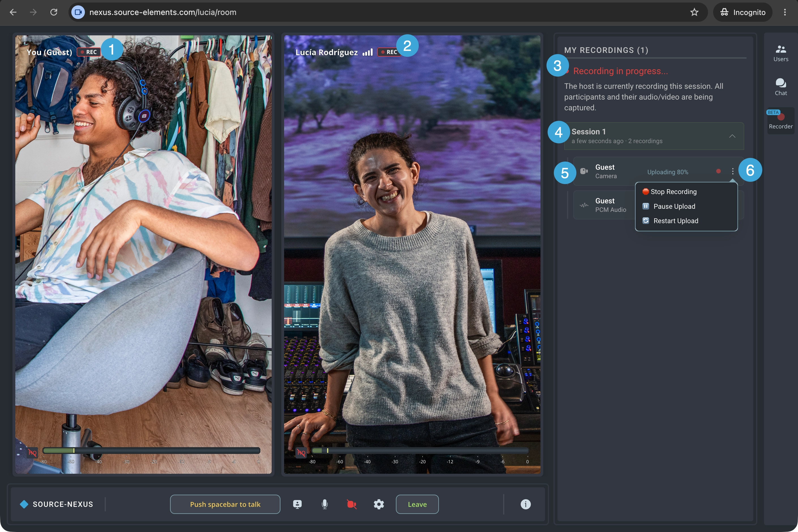
Task: Click the talkback headset icon
Action: [x=297, y=504]
